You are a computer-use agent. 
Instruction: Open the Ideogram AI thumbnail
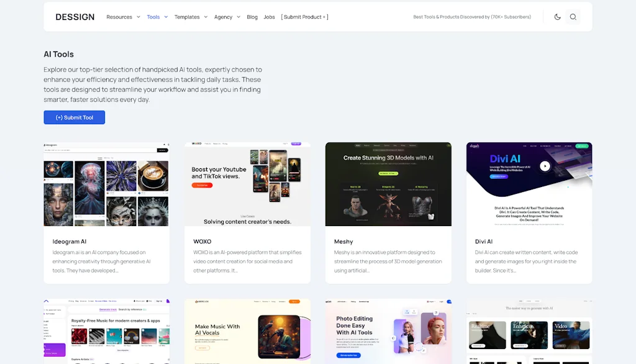[x=106, y=184]
